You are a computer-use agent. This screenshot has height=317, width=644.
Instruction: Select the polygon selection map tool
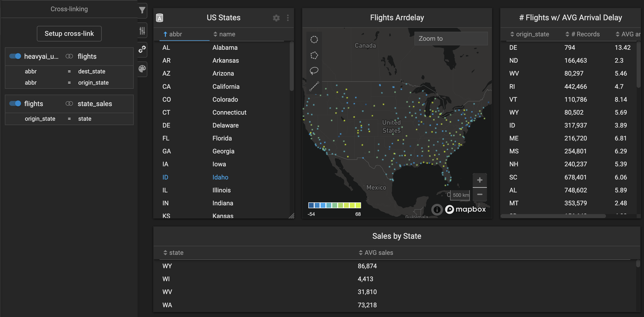314,55
